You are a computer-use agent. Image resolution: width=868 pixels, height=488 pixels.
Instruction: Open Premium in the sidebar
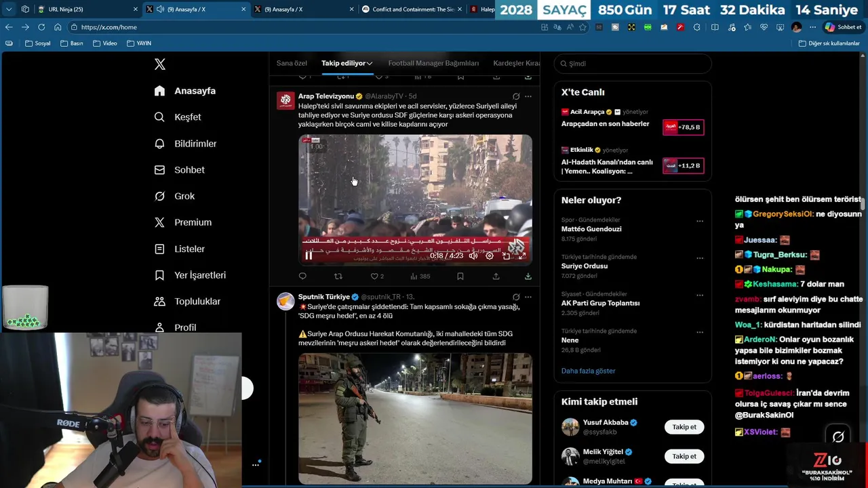183,222
